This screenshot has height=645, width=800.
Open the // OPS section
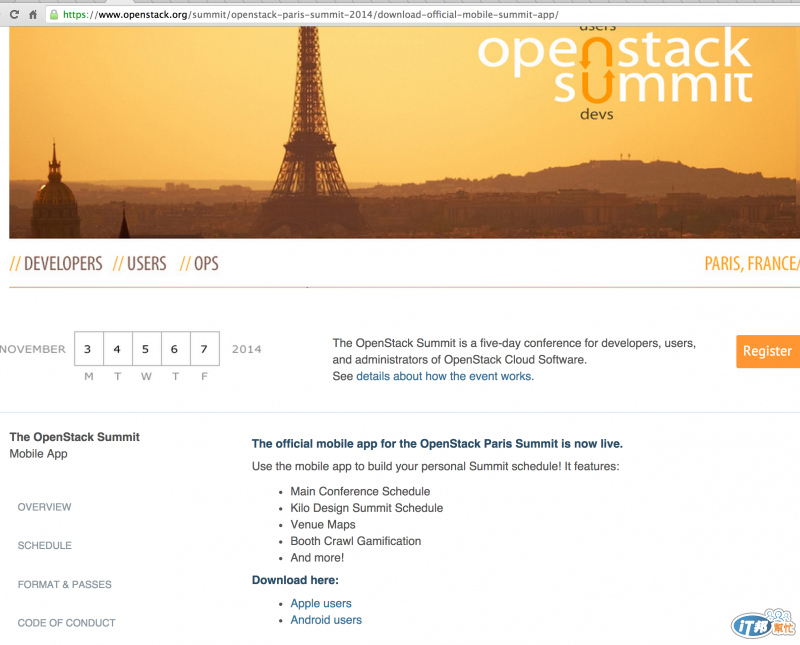199,264
